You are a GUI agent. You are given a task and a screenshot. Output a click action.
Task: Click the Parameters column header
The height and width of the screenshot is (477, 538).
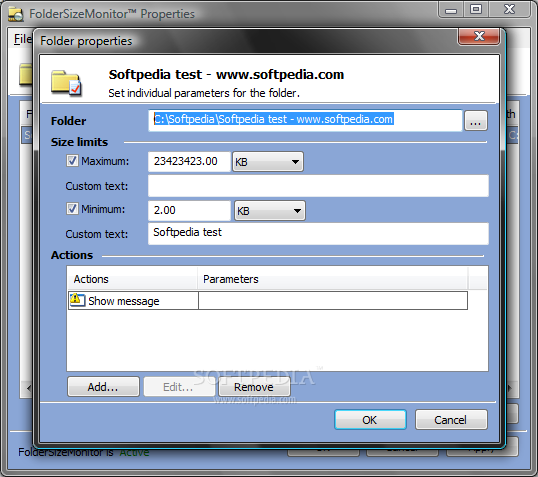click(x=332, y=279)
